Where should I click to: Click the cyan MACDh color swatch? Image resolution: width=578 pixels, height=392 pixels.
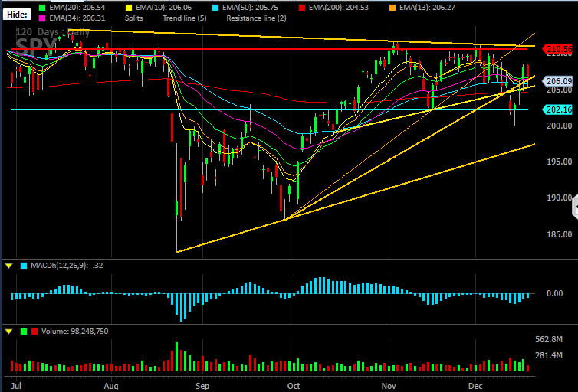(x=24, y=266)
